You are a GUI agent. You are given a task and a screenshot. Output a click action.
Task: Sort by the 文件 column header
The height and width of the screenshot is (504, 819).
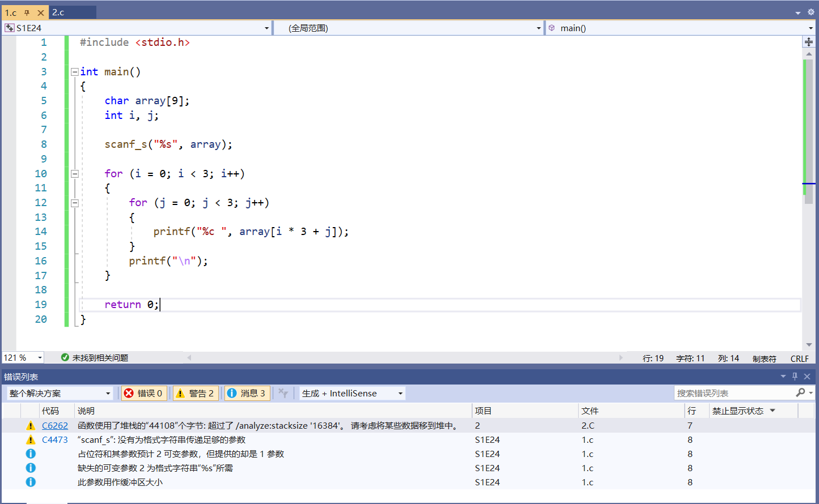[631, 411]
